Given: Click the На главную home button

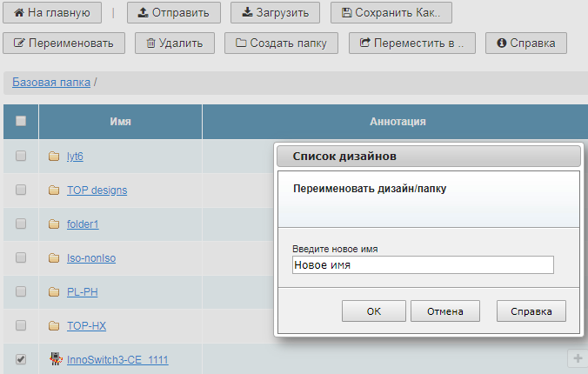Looking at the screenshot, I should [52, 13].
